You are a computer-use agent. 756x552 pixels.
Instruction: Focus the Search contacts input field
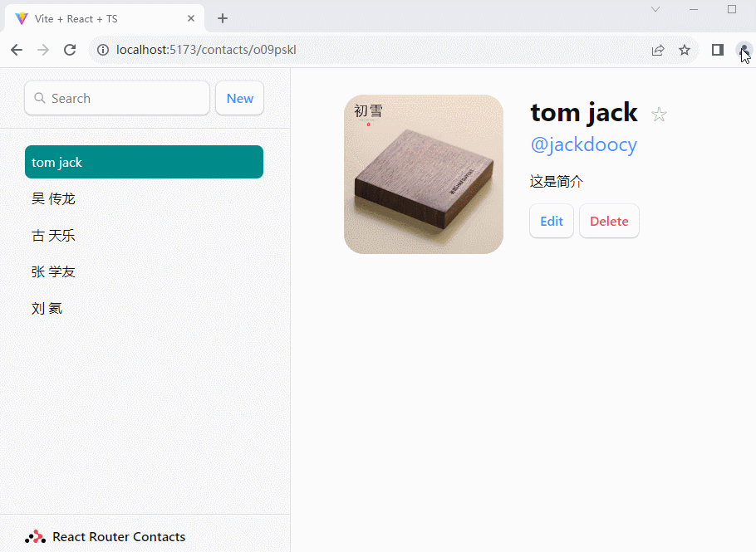[125, 98]
